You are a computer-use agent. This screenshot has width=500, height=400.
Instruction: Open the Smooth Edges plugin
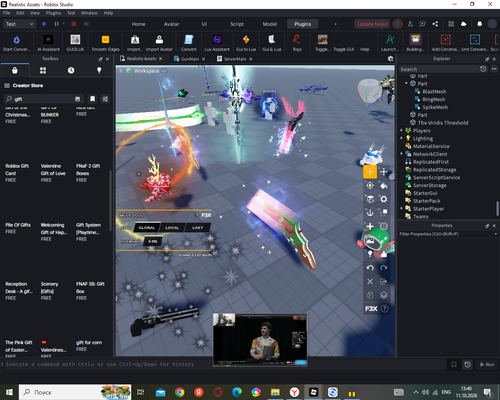105,43
